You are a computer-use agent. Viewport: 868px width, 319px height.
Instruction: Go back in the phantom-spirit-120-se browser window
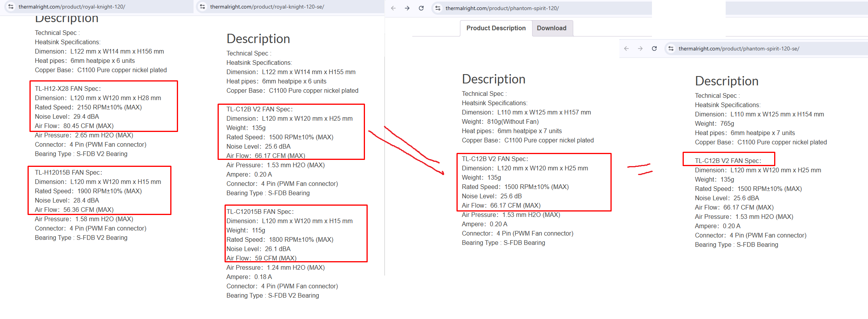click(626, 49)
